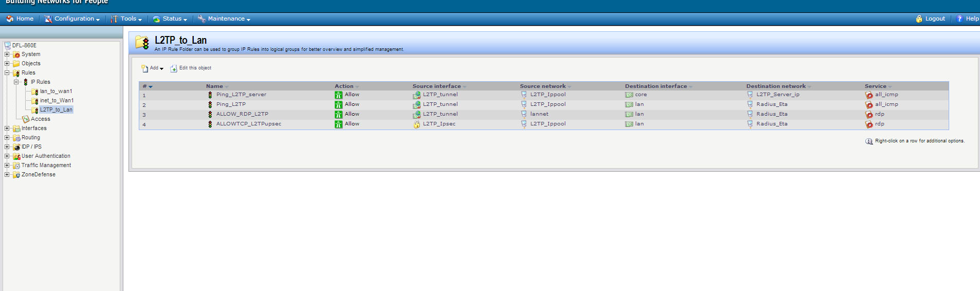This screenshot has width=980, height=291.
Task: Select lan_to_wan1 rule folder
Action: coord(56,91)
